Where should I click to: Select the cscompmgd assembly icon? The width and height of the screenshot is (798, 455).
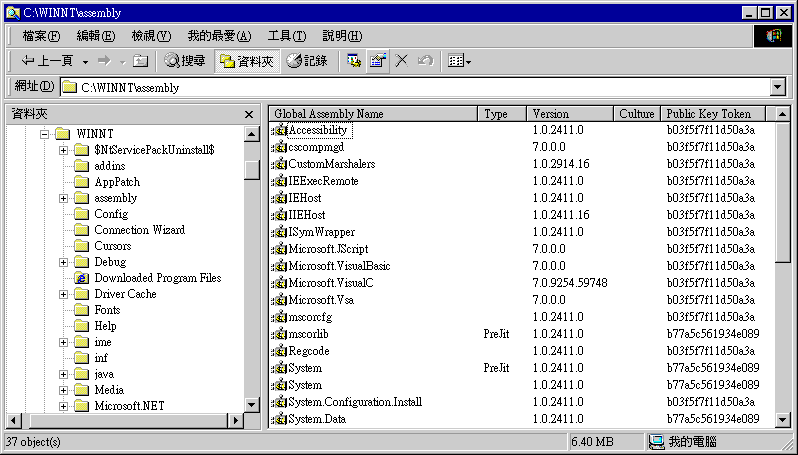(279, 148)
